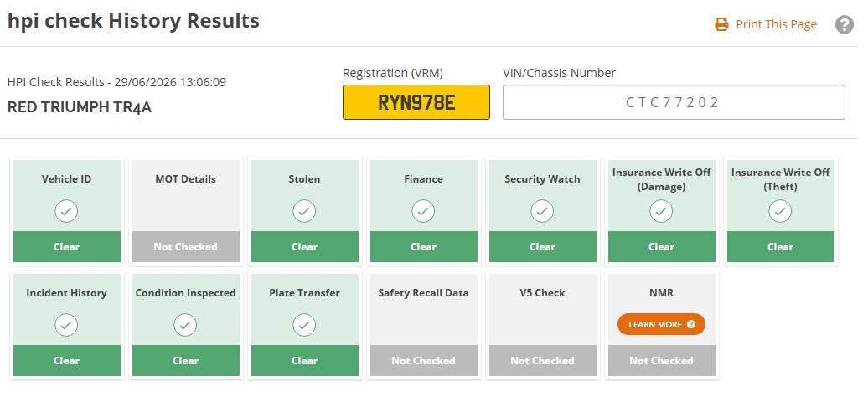Open the MOT Details Not Checked tile
Screen dimensions: 868x397
coord(185,211)
